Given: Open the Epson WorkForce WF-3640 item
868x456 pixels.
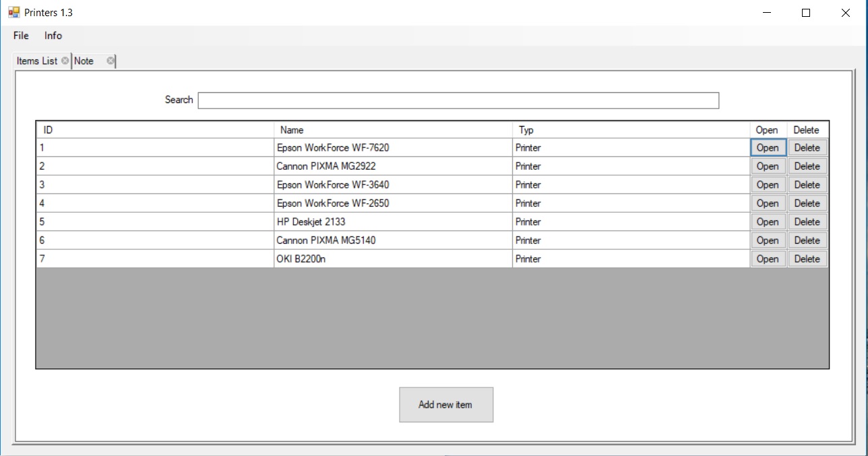Looking at the screenshot, I should click(x=768, y=185).
